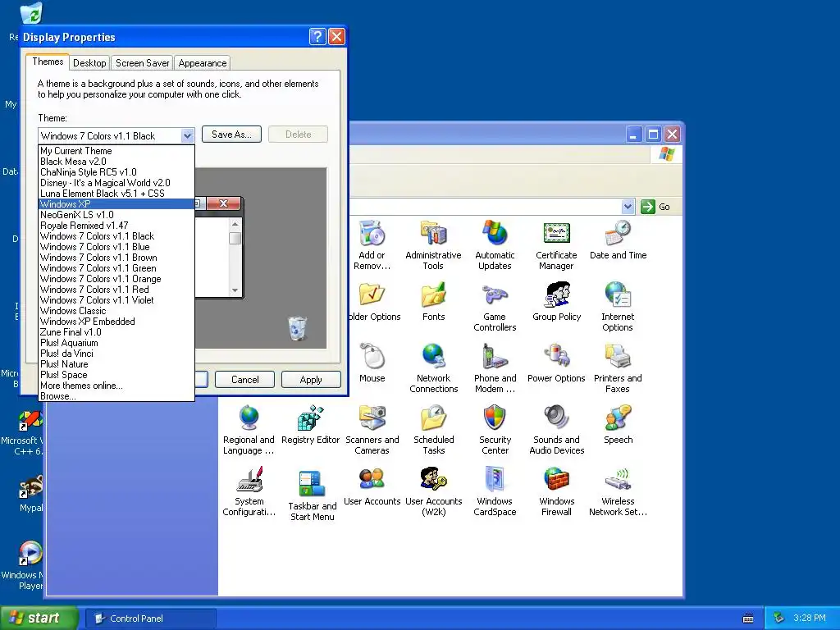The height and width of the screenshot is (630, 840).
Task: Select Windows XP Embedded theme
Action: pyautogui.click(x=116, y=322)
